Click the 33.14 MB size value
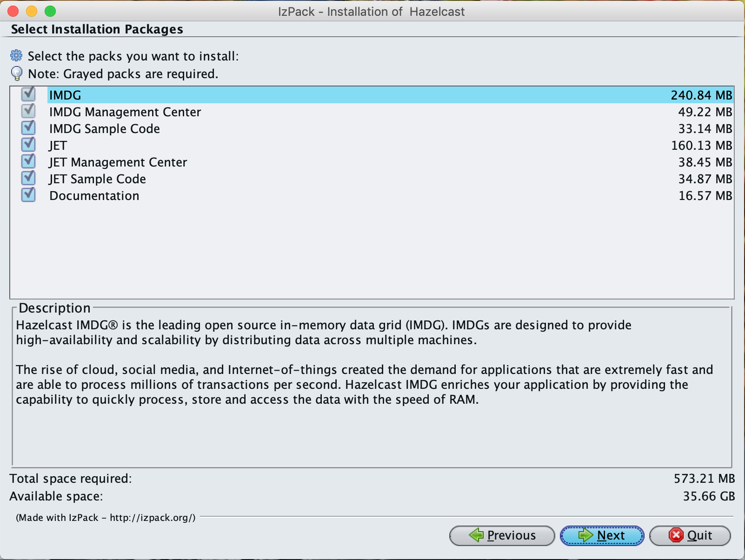Screen dimensions: 745x560 705,129
